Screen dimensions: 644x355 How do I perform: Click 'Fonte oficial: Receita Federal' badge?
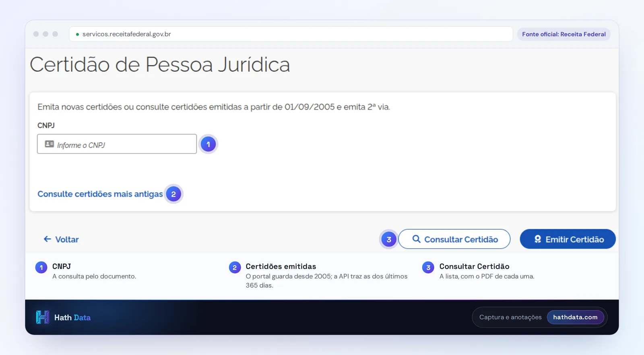(x=564, y=34)
